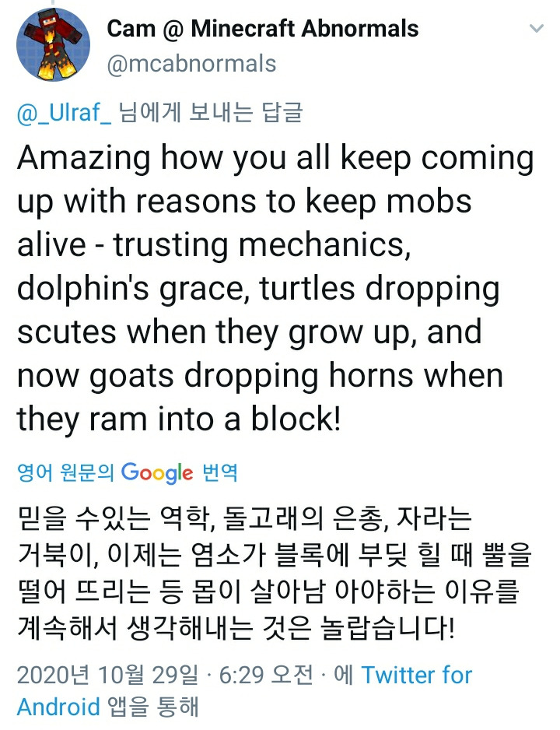Click the '6:29 오전' time stamp
This screenshot has width=560, height=730.
[267, 675]
